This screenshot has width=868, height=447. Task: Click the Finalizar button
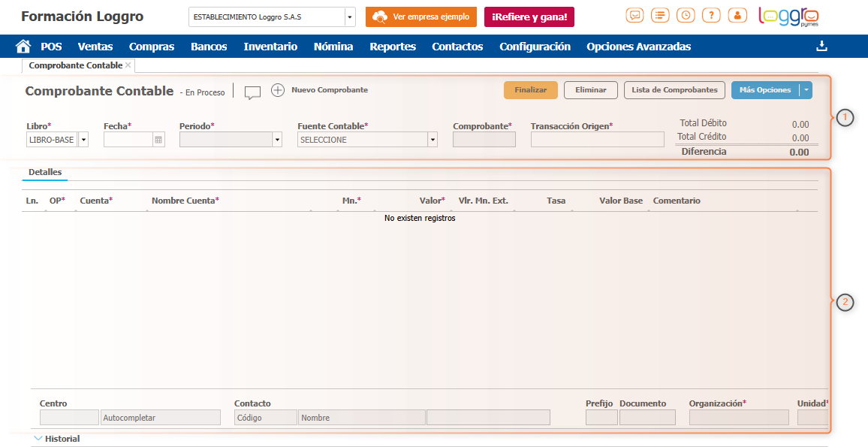point(530,89)
